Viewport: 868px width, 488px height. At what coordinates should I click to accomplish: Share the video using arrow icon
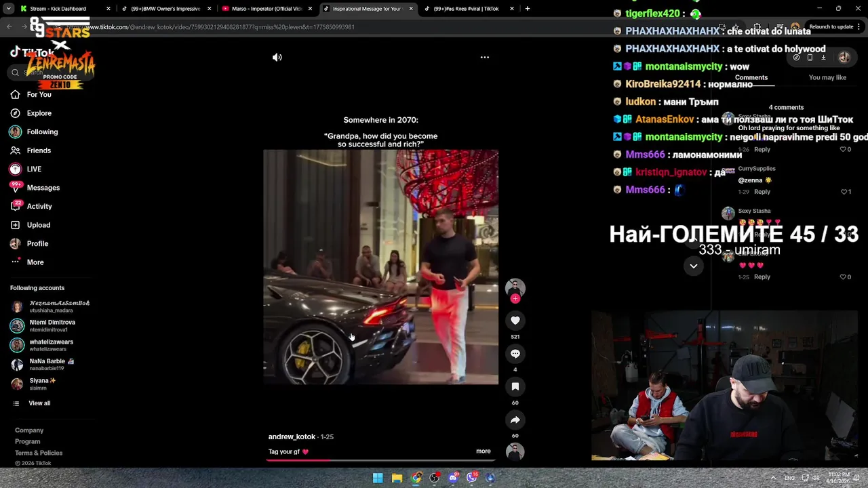click(x=515, y=420)
